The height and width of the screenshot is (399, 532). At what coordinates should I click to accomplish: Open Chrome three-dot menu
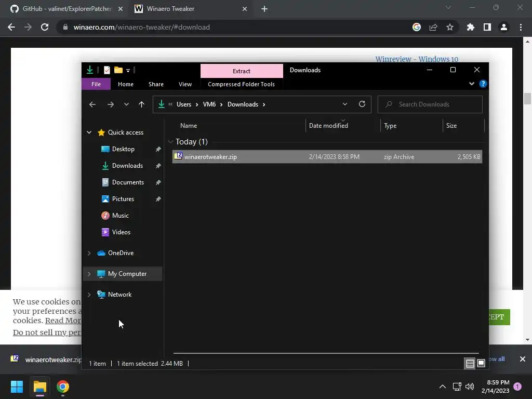tap(521, 27)
